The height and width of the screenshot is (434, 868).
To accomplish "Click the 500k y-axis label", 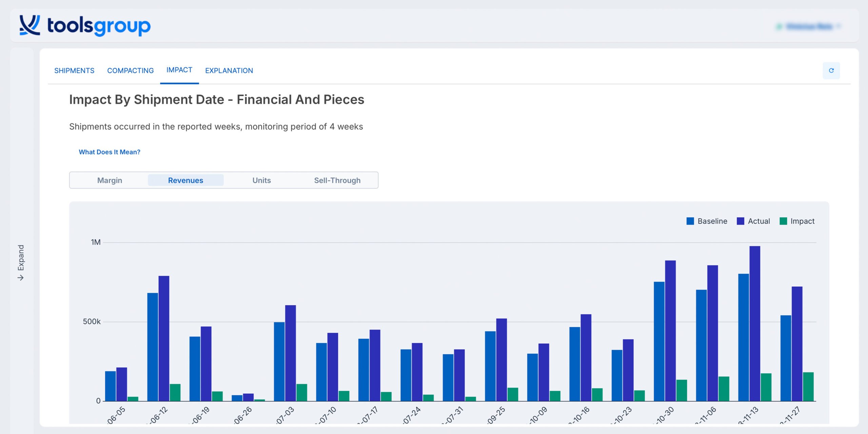I will coord(92,322).
